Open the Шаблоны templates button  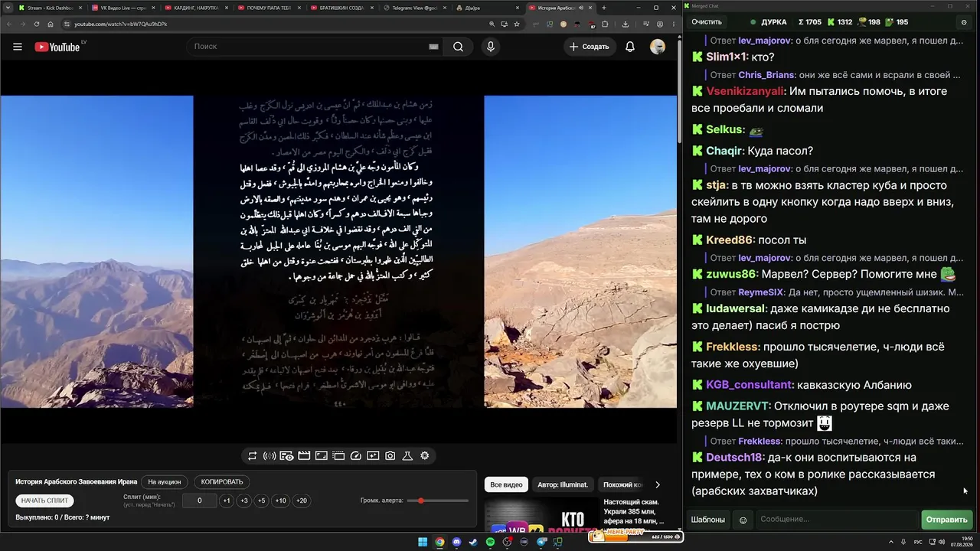click(708, 520)
